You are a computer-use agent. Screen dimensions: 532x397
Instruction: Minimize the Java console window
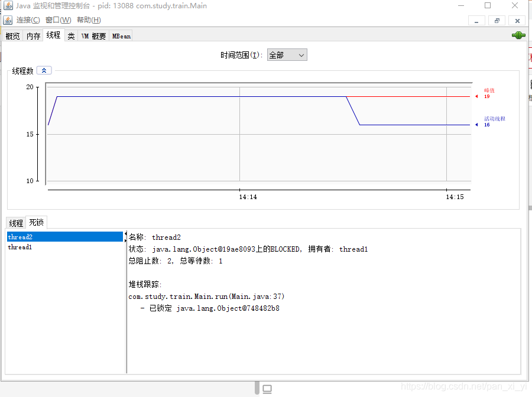tap(460, 5)
